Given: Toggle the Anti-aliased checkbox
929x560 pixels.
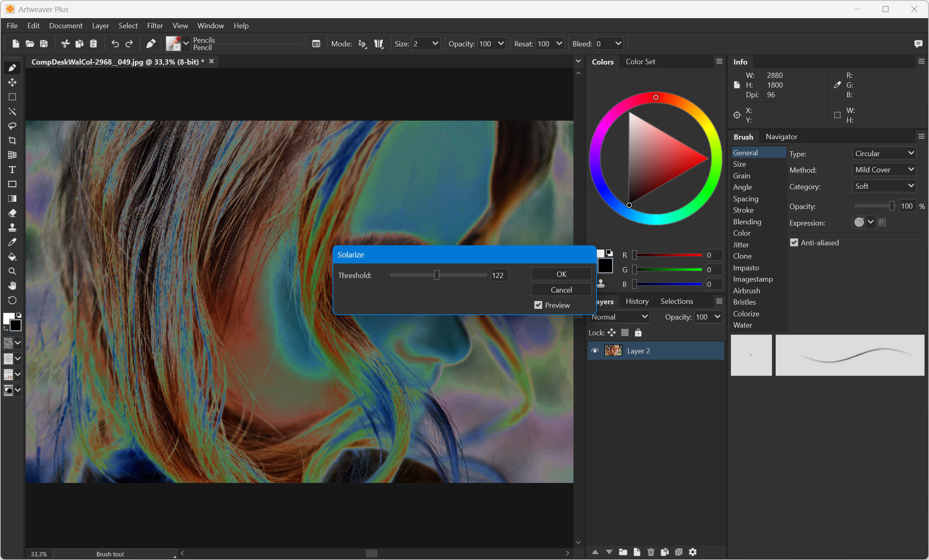Looking at the screenshot, I should [794, 242].
